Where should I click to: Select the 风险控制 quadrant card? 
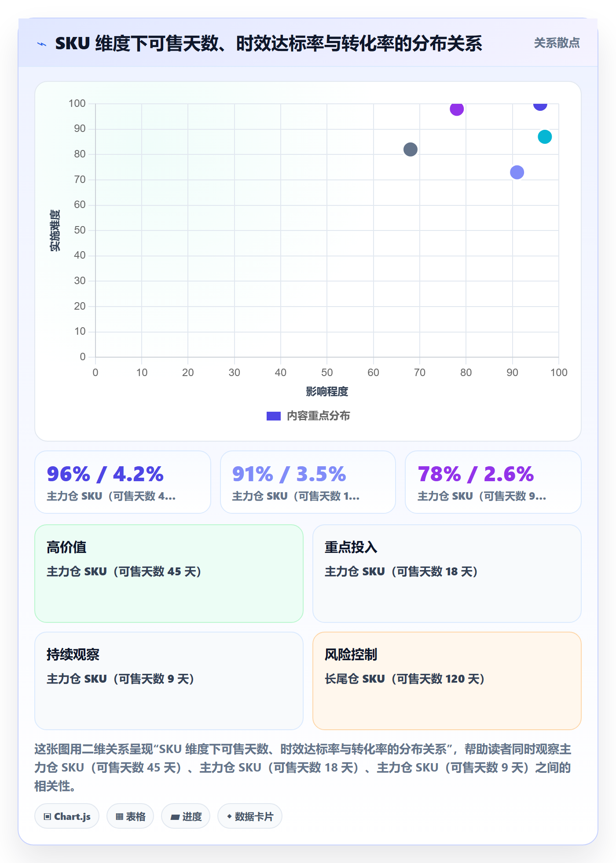tap(447, 681)
